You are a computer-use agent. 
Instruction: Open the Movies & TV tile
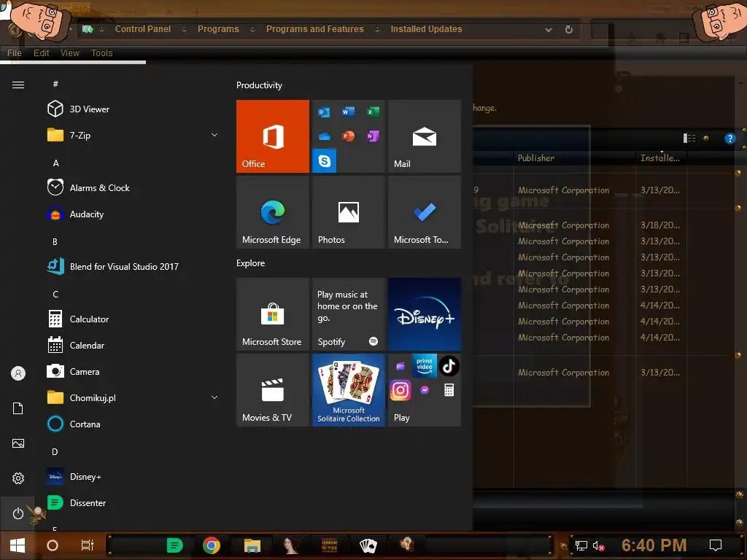(x=273, y=390)
